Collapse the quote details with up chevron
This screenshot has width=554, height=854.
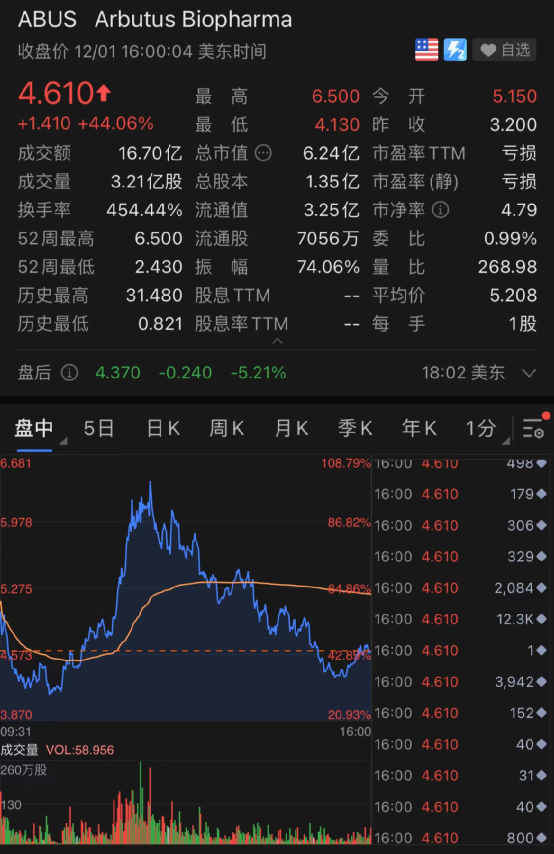click(x=277, y=341)
